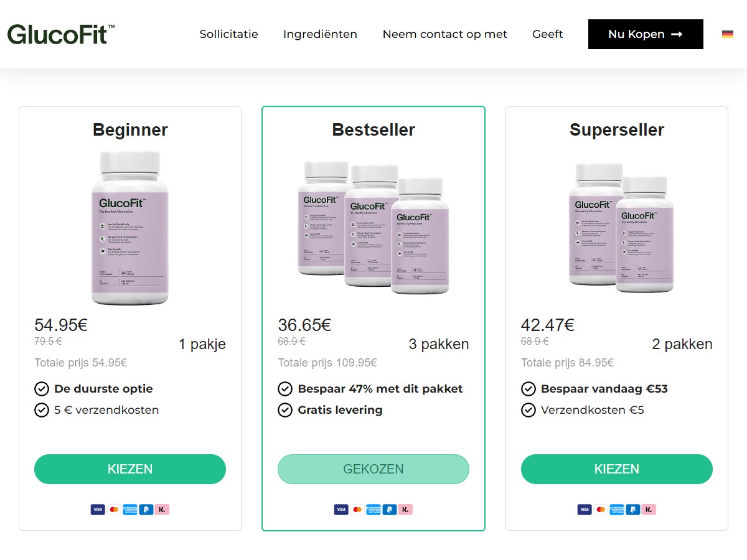The height and width of the screenshot is (560, 747).
Task: Open the Ingrediënten menu item
Action: (320, 34)
